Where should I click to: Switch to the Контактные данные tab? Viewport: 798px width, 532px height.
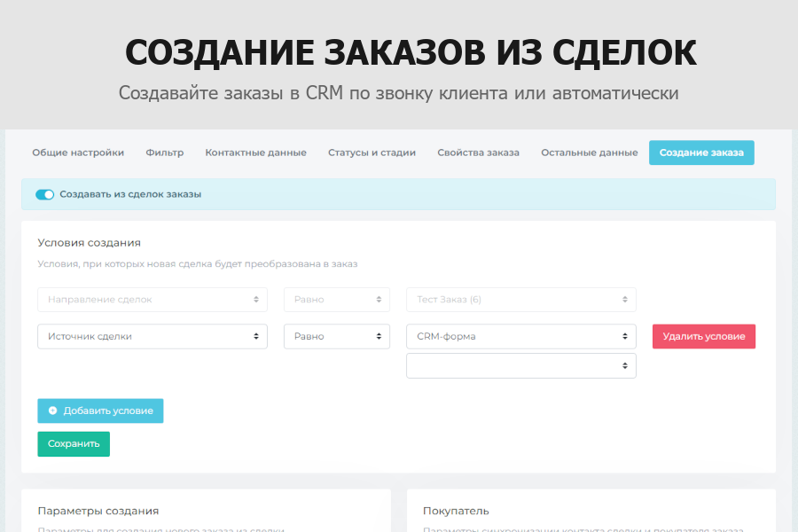click(x=255, y=152)
